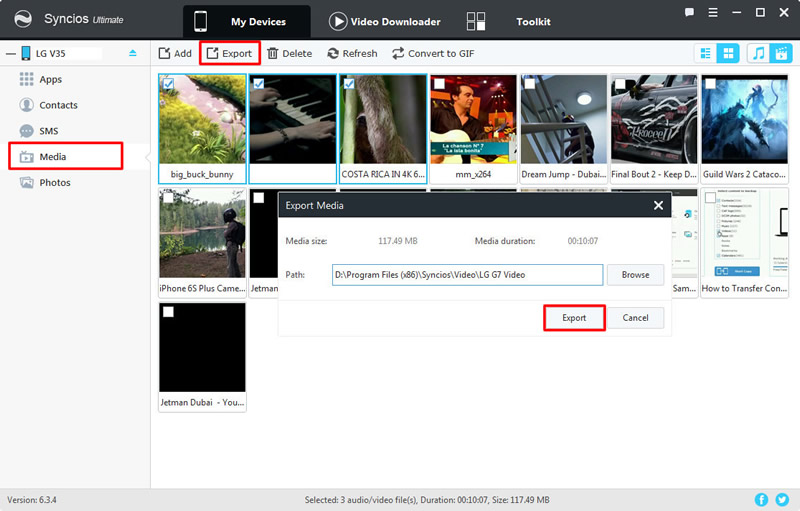This screenshot has width=800, height=511.
Task: Click the 117.49 MB media size value
Action: click(397, 241)
